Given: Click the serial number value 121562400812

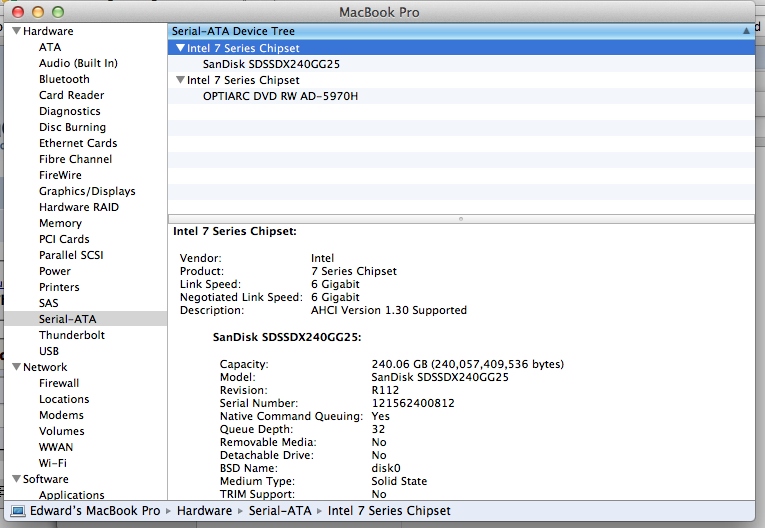Looking at the screenshot, I should click(413, 403).
